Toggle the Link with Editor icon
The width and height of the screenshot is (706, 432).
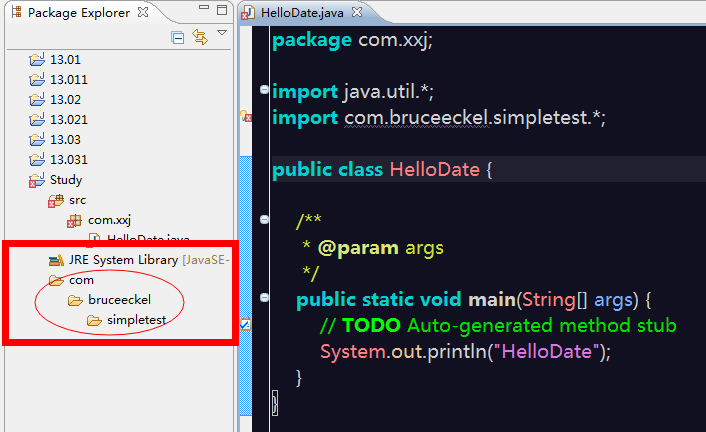coord(200,36)
